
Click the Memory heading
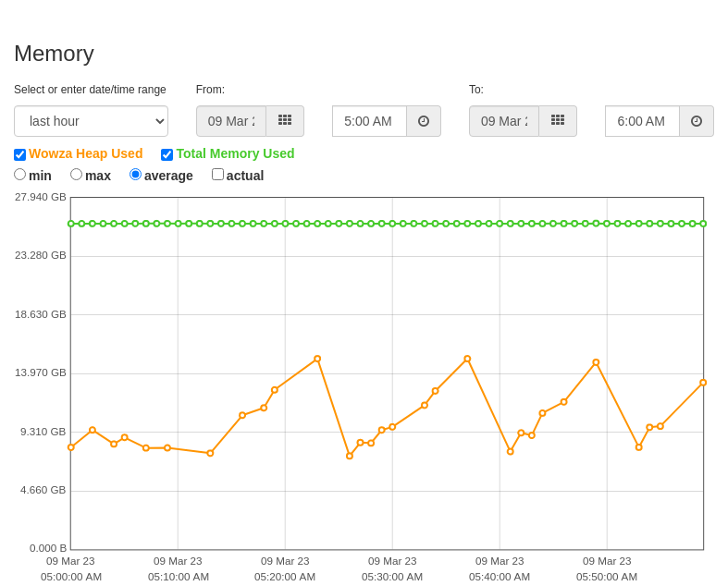(55, 54)
